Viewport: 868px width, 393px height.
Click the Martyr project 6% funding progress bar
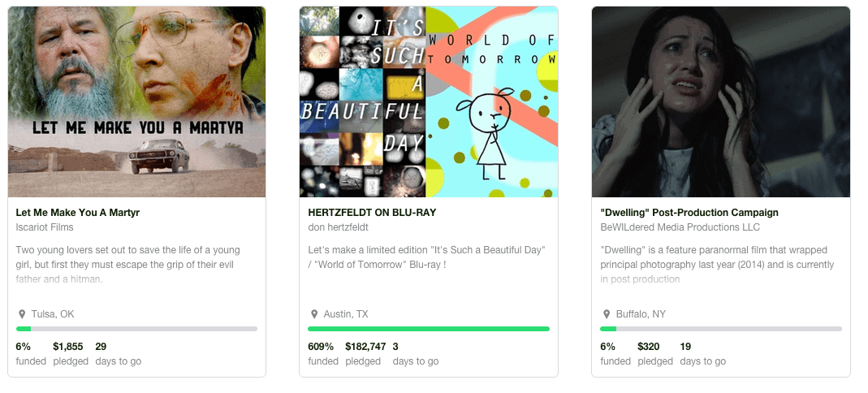[x=136, y=329]
